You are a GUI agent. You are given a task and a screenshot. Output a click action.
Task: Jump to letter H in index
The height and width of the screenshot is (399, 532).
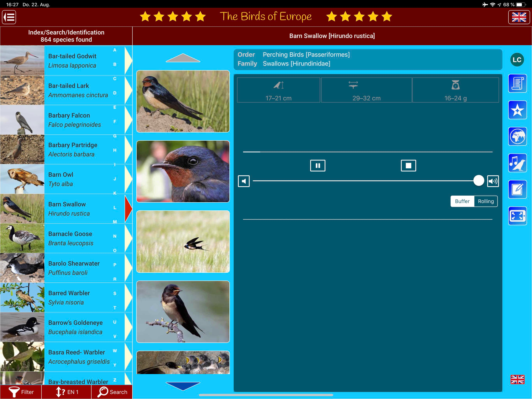pyautogui.click(x=115, y=150)
